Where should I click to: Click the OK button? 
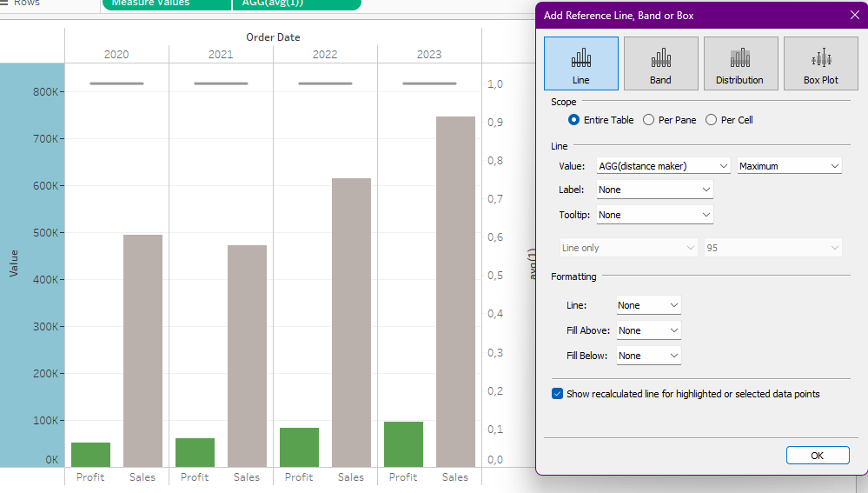[x=817, y=456]
